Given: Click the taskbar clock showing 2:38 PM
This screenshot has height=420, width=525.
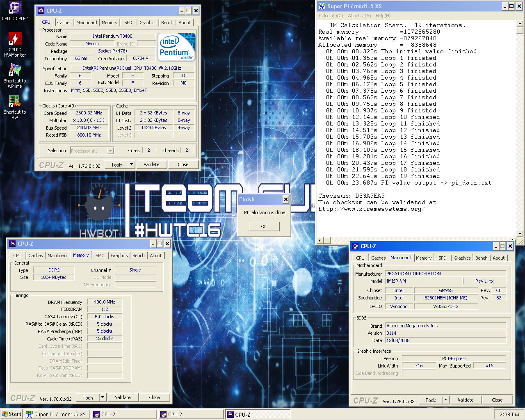Looking at the screenshot, I should 509,415.
